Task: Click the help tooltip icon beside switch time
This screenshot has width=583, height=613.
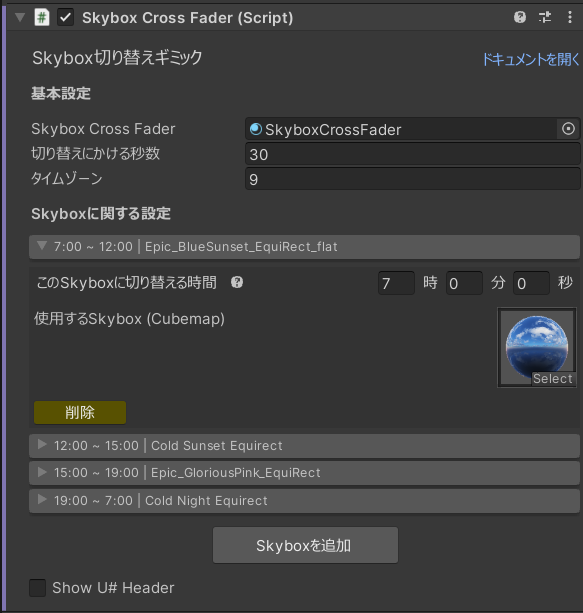Action: (237, 282)
